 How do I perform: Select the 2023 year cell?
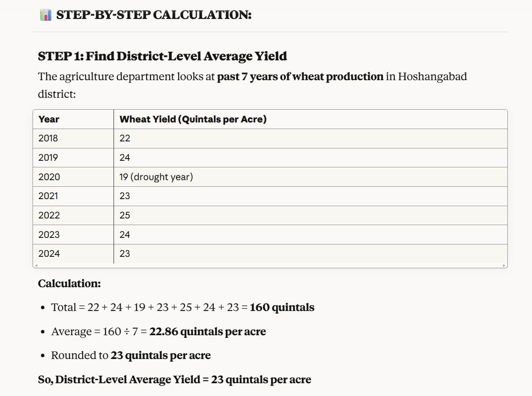(x=49, y=235)
